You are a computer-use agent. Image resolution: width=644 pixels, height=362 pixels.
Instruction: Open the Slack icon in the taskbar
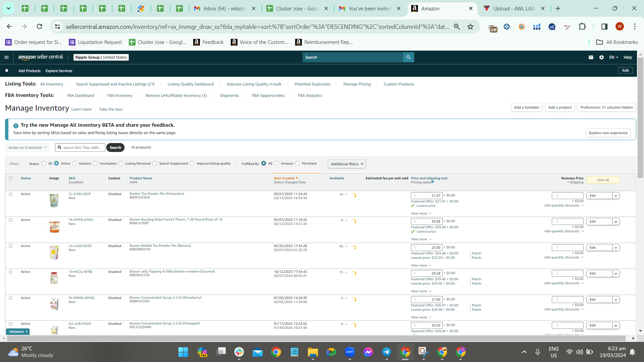(239, 352)
